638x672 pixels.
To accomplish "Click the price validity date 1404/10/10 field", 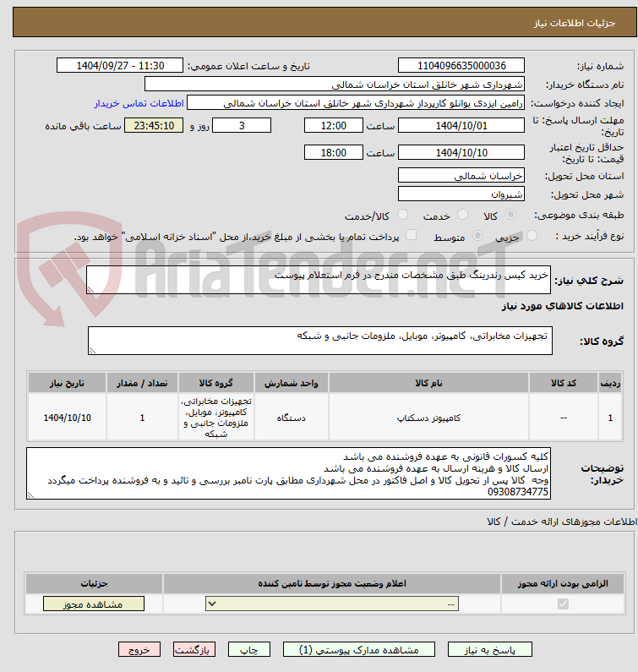I will pos(461,152).
